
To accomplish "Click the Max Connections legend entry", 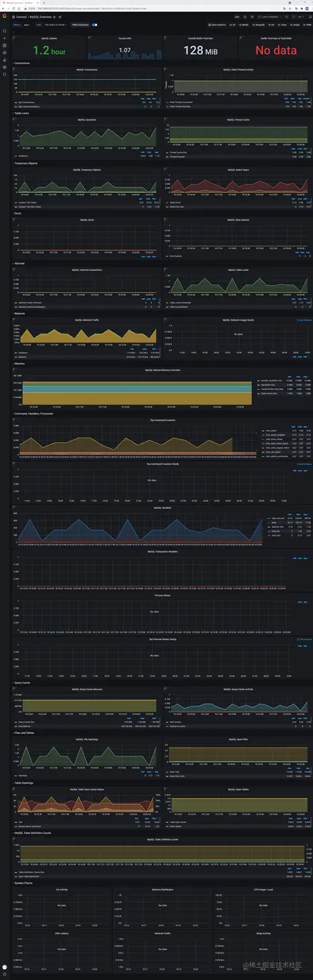I will (25, 102).
